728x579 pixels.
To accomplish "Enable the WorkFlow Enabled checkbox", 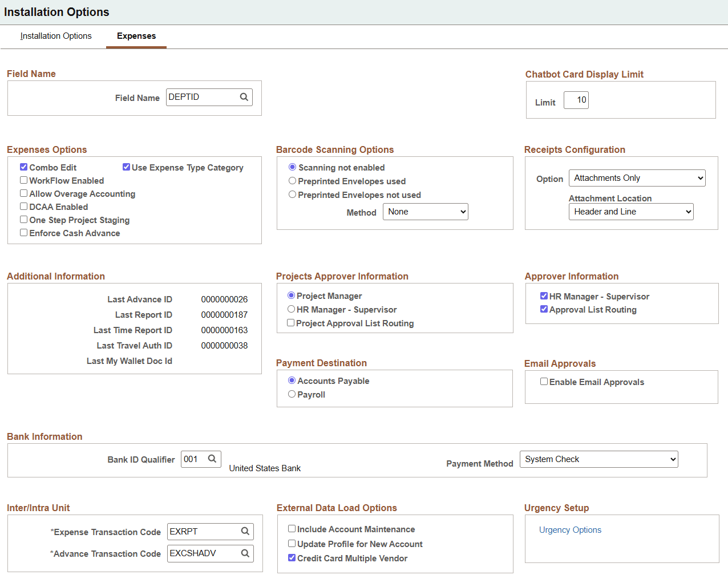I will 23,180.
